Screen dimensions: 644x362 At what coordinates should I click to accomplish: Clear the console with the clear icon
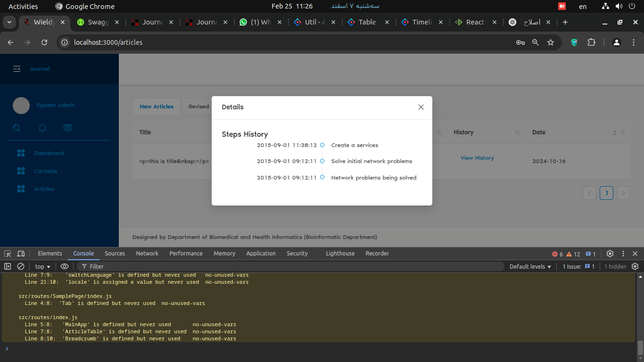click(x=21, y=266)
